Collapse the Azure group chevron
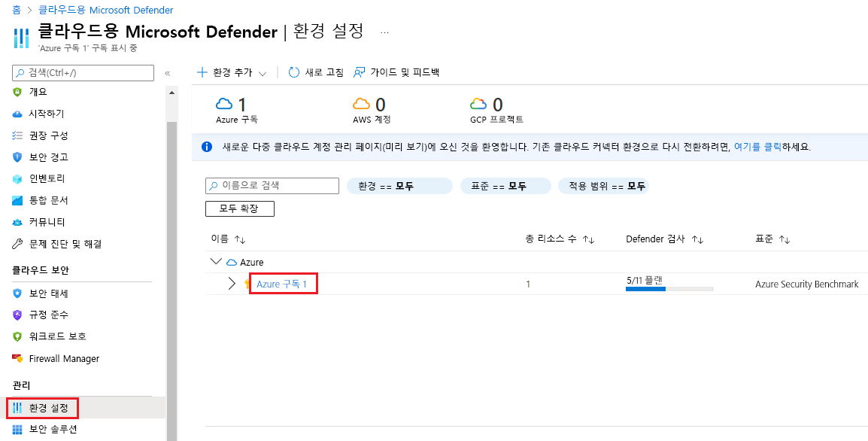This screenshot has width=868, height=441. [x=217, y=261]
